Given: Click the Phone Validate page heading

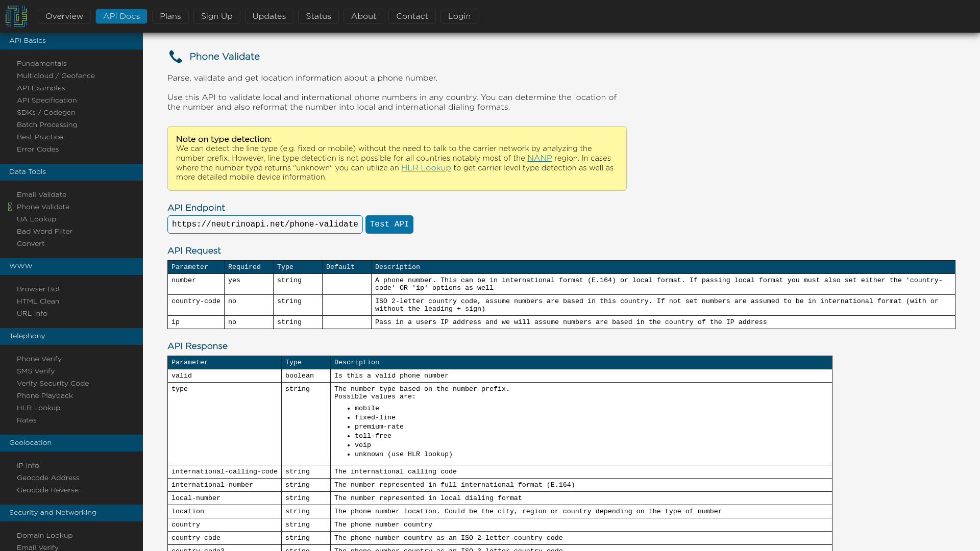Looking at the screenshot, I should [x=225, y=57].
